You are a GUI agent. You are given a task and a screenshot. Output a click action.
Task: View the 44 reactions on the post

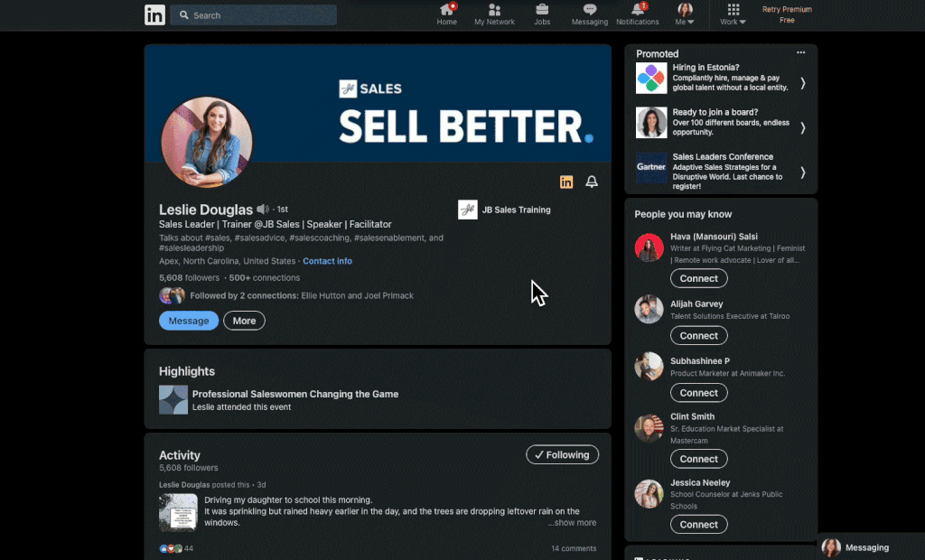coord(176,548)
